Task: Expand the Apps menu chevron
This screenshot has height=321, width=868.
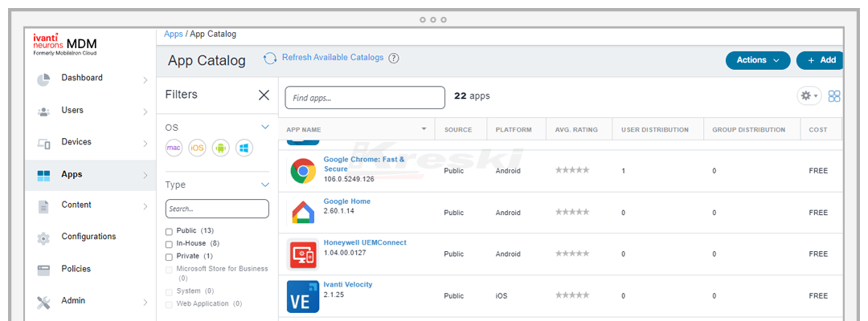Action: 145,176
